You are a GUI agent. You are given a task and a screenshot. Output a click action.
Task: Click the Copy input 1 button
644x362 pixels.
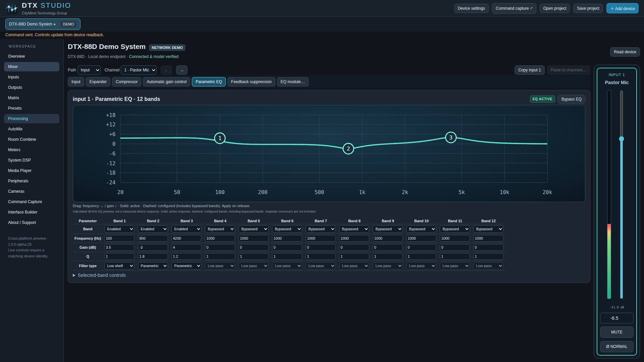click(529, 70)
